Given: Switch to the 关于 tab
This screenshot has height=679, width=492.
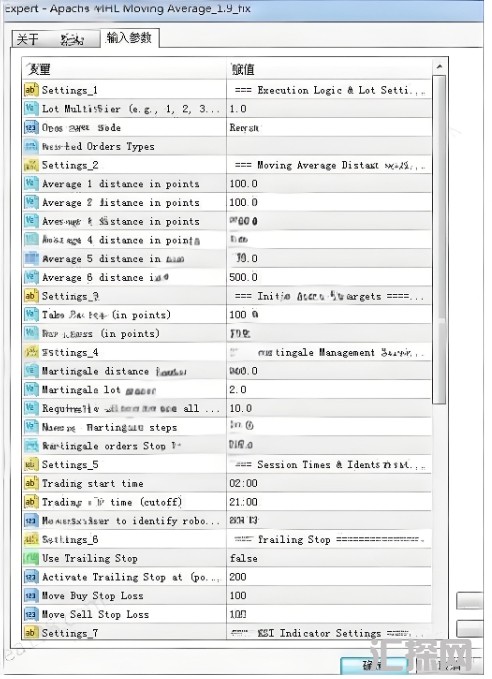Looking at the screenshot, I should tap(28, 40).
